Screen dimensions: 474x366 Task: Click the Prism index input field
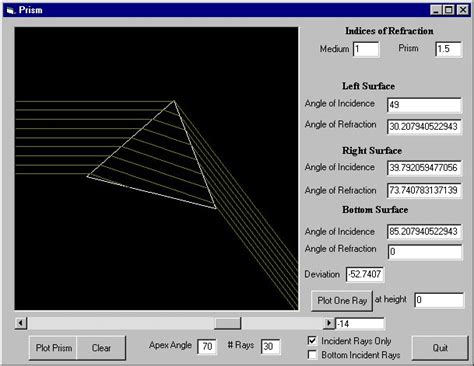(x=449, y=49)
